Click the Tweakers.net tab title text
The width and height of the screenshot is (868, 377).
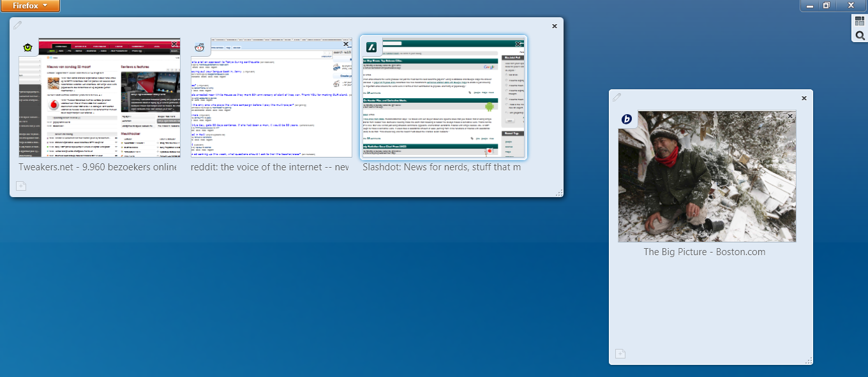(x=98, y=167)
